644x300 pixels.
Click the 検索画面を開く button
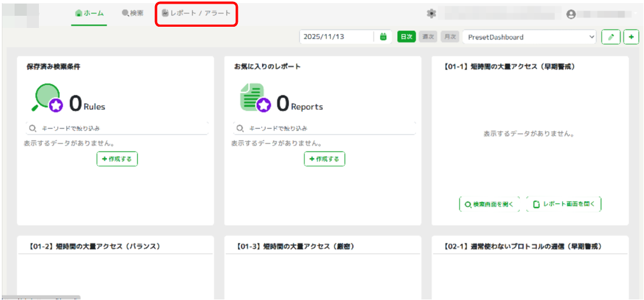490,204
